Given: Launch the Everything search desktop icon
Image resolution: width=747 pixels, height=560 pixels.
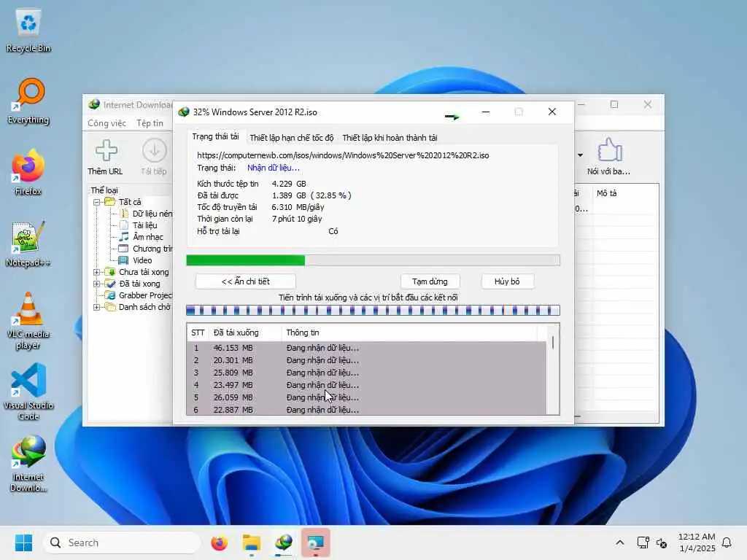Looking at the screenshot, I should click(x=28, y=101).
